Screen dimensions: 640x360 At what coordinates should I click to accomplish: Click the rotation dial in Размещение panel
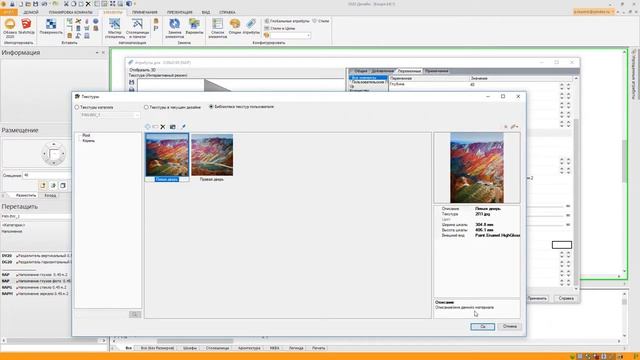click(53, 154)
